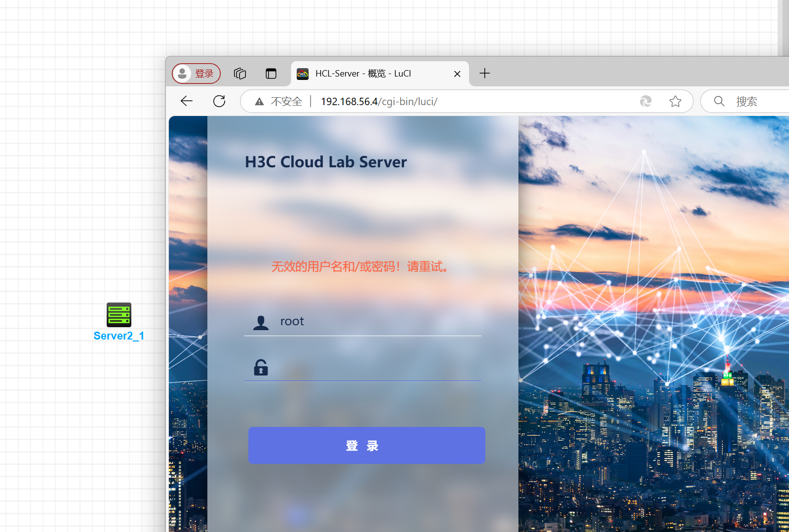Click the padlock password icon
Image resolution: width=789 pixels, height=532 pixels.
261,367
